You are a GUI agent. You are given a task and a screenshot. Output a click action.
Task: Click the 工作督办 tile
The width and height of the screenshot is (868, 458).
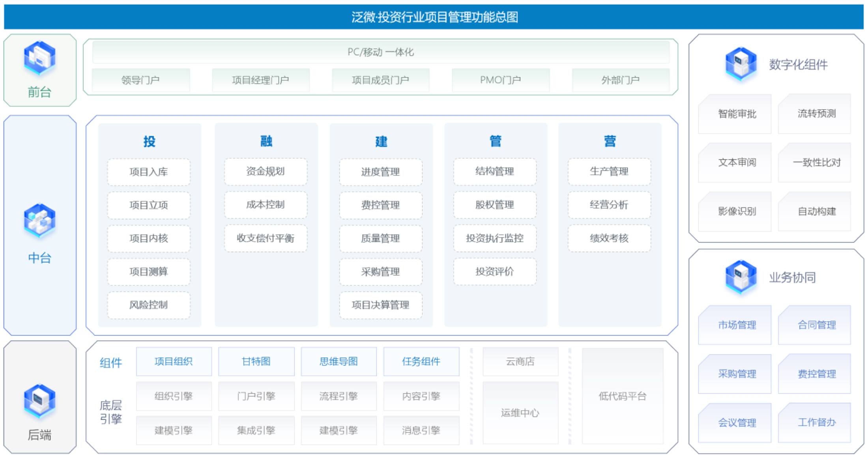(x=816, y=422)
